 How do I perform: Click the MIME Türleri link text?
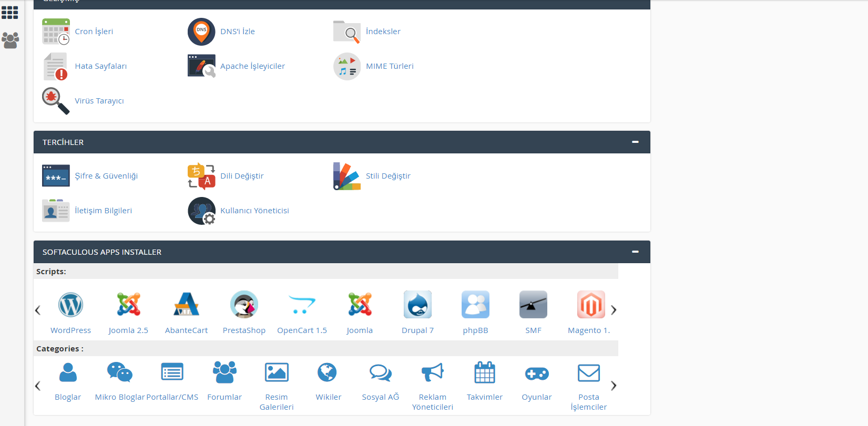click(390, 66)
